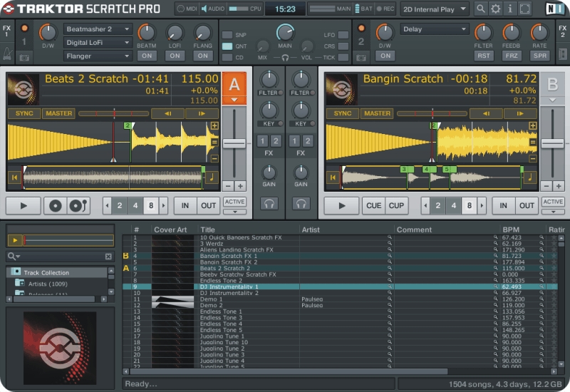
Task: Click the info icon in header
Action: 510,9
